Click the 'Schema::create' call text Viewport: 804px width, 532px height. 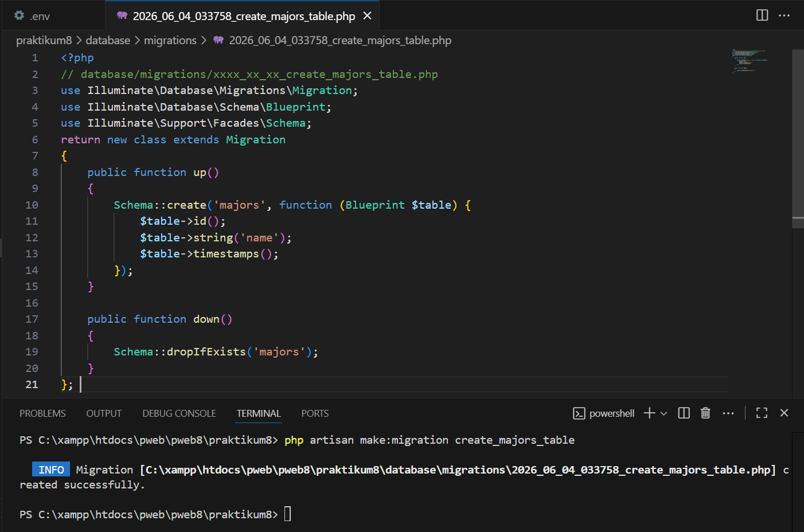pyautogui.click(x=160, y=205)
